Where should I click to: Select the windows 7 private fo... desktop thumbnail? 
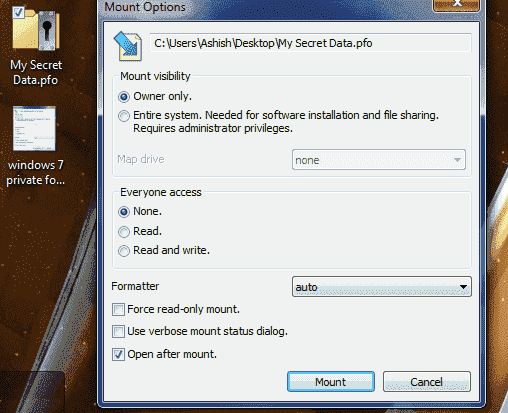click(34, 128)
